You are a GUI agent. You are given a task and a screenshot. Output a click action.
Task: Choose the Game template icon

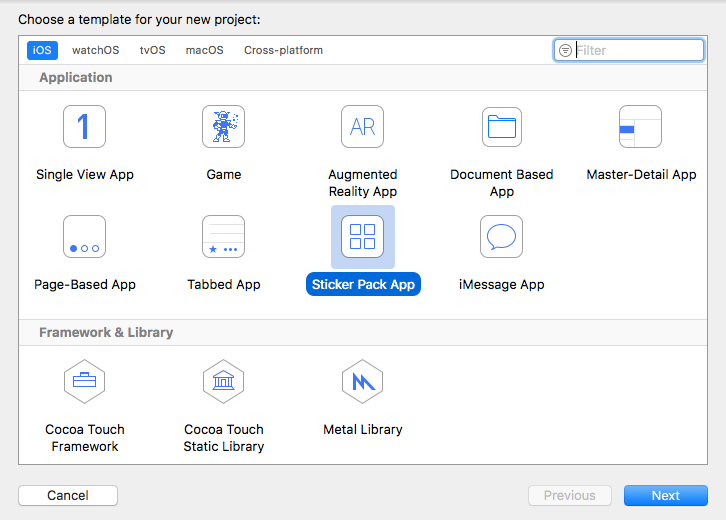224,126
